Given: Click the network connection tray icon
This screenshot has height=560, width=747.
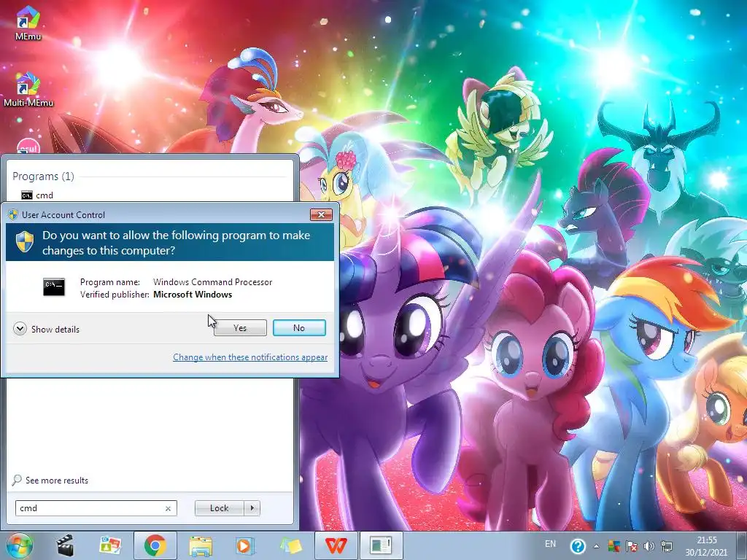Looking at the screenshot, I should (x=667, y=546).
